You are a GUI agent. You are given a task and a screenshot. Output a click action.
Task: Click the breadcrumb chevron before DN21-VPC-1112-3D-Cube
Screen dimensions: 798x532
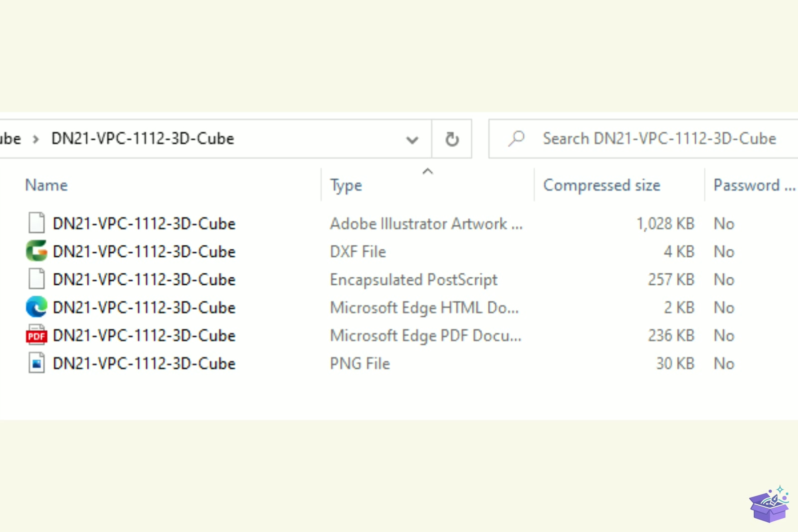tap(35, 139)
